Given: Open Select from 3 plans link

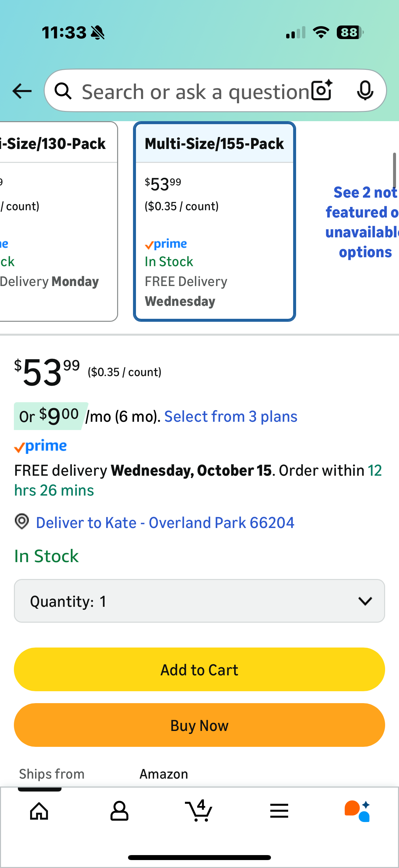Looking at the screenshot, I should [231, 416].
